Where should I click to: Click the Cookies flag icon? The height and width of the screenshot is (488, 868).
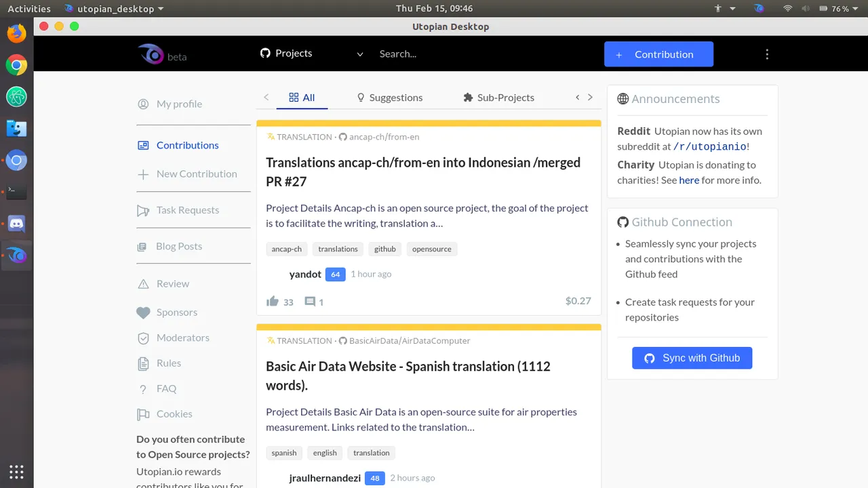click(x=143, y=414)
